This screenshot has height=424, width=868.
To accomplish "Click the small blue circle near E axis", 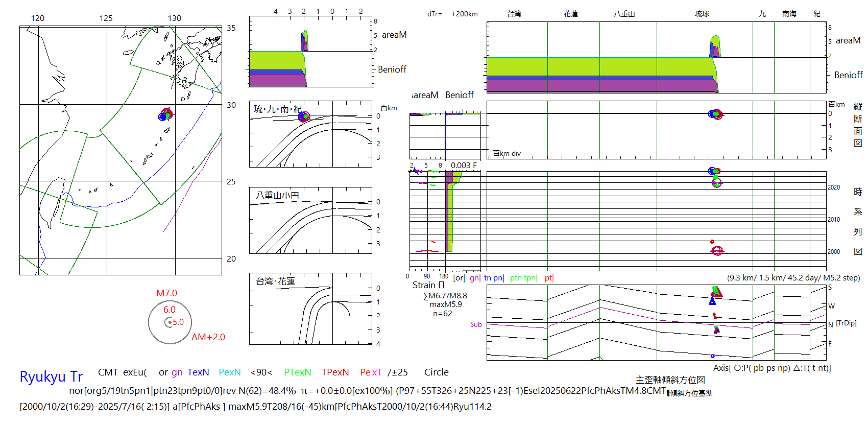I will pyautogui.click(x=712, y=356).
